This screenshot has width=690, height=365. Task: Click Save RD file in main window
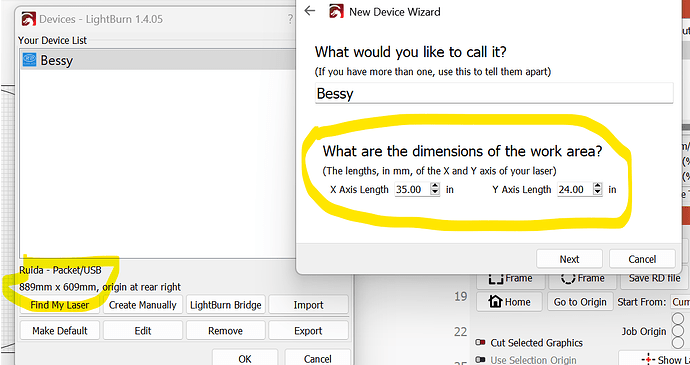654,279
